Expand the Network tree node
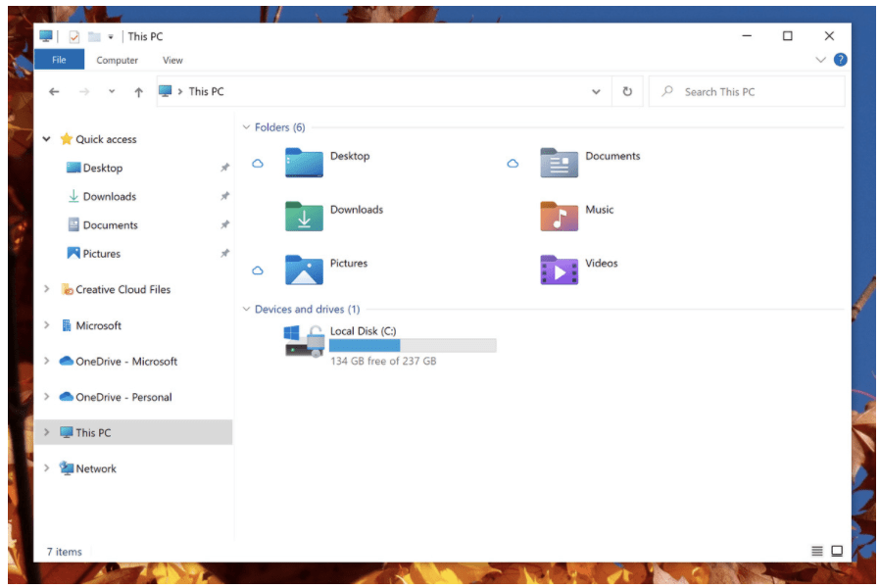 click(x=46, y=468)
